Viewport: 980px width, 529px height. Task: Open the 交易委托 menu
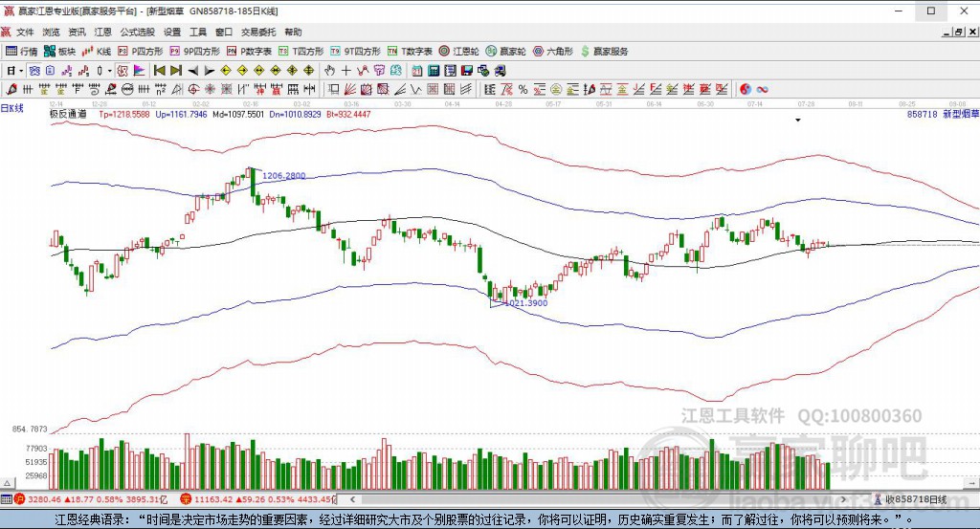pyautogui.click(x=258, y=32)
